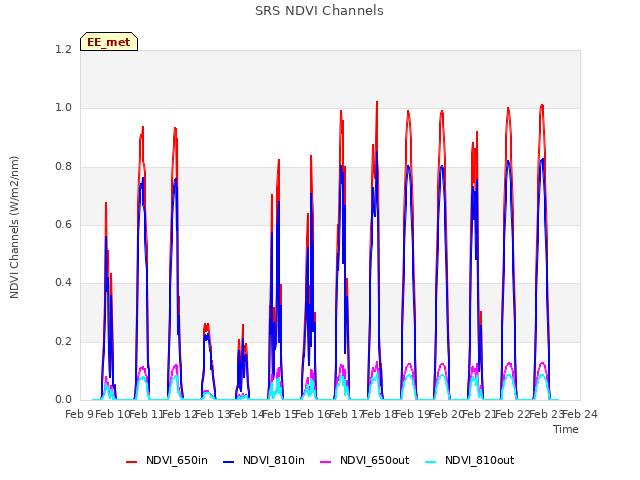Click the 1.2 y-axis tick label
Image resolution: width=640 pixels, height=480 pixels.
63,49
